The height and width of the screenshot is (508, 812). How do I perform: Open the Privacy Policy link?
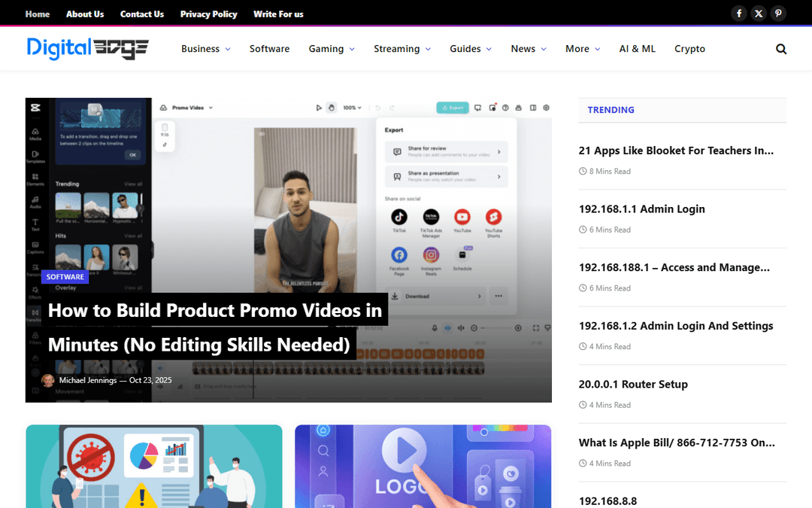(x=209, y=14)
